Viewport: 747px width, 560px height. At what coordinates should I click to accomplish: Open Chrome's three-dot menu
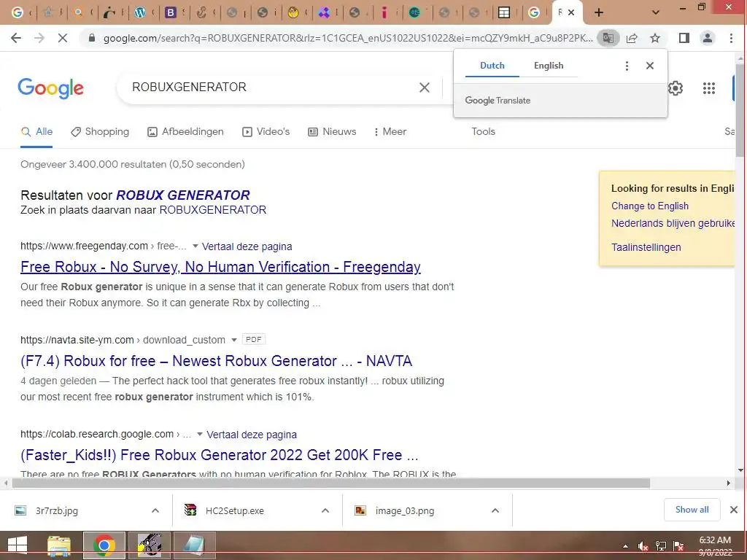coord(731,38)
